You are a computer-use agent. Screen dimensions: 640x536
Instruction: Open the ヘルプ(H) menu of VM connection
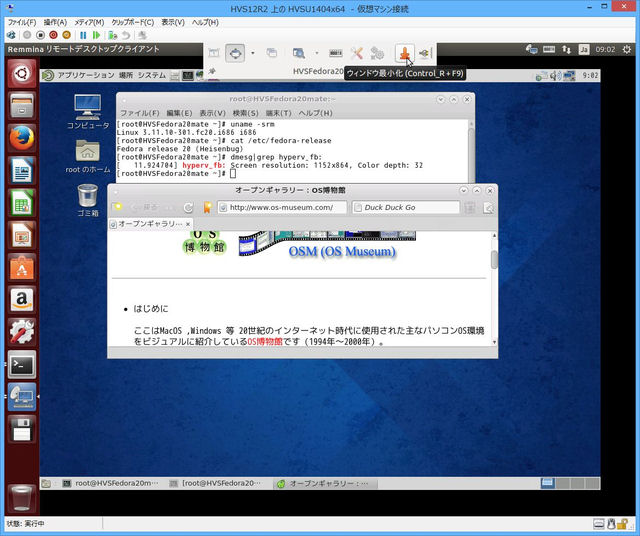click(205, 22)
